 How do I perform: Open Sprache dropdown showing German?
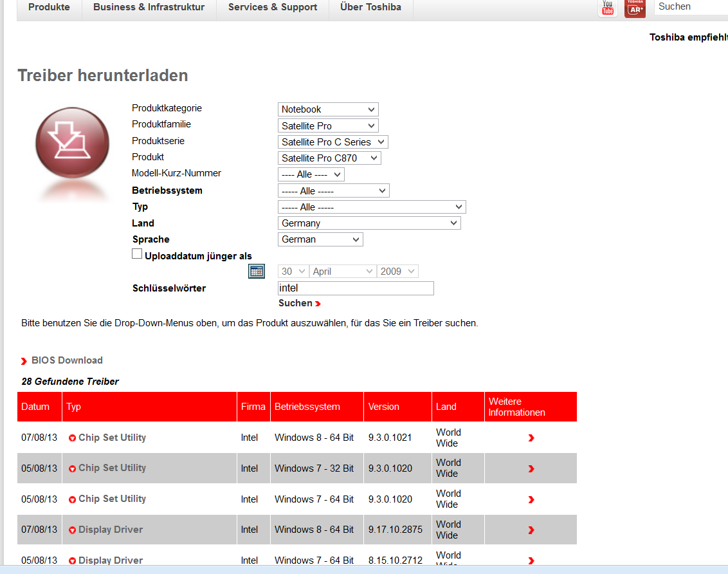[x=320, y=239]
